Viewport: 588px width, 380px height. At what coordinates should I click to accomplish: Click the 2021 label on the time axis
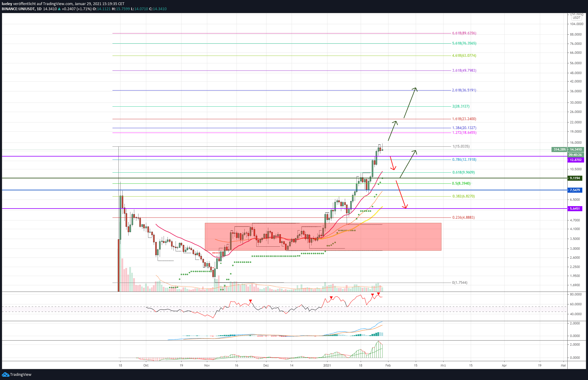click(327, 365)
